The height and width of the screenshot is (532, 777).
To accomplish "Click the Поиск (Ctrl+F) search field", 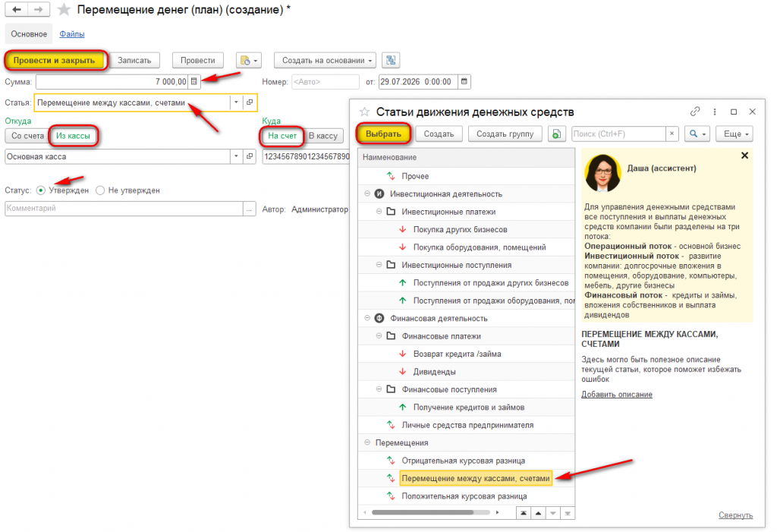I will [x=618, y=134].
